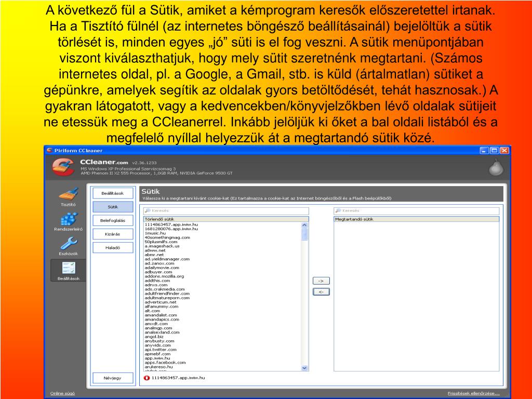Select the angol.biz cookie
Viewport: 532px width, 399px height.
click(x=154, y=337)
